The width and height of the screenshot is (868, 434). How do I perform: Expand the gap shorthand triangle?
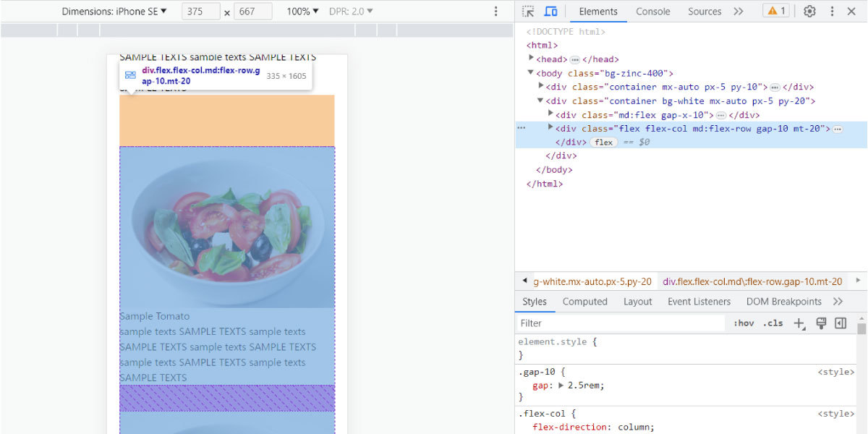click(x=562, y=386)
